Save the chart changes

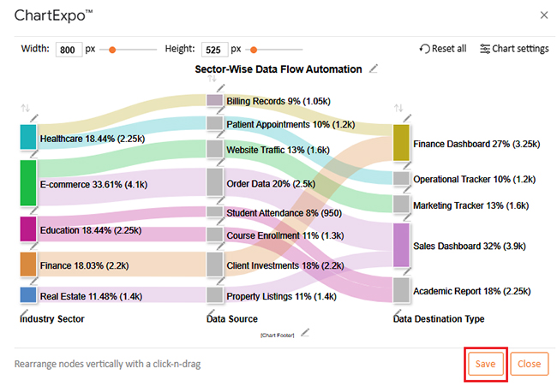[x=485, y=364]
